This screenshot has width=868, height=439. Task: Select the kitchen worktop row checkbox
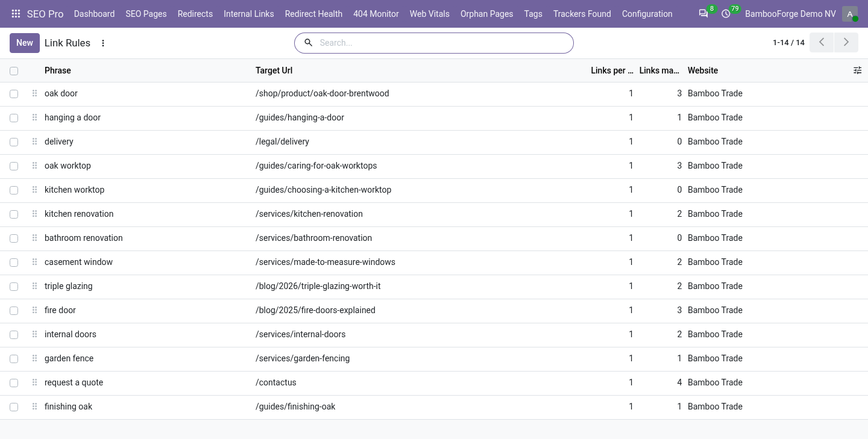[14, 190]
